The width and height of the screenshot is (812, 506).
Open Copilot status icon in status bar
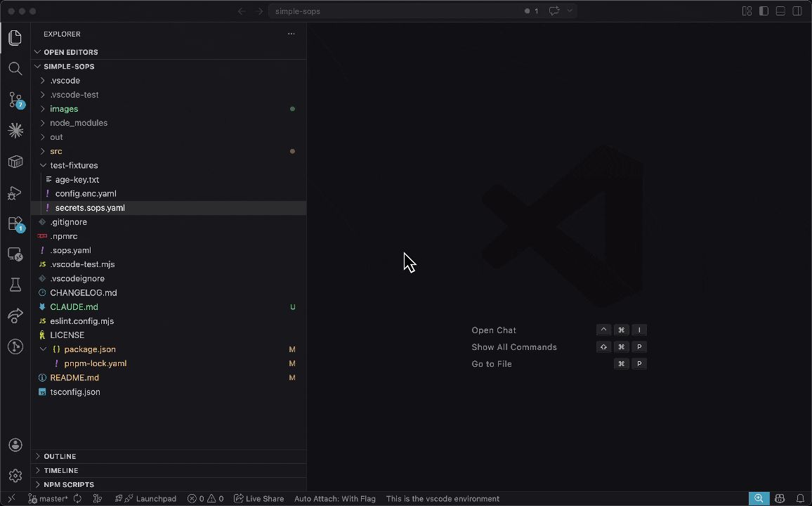point(780,499)
